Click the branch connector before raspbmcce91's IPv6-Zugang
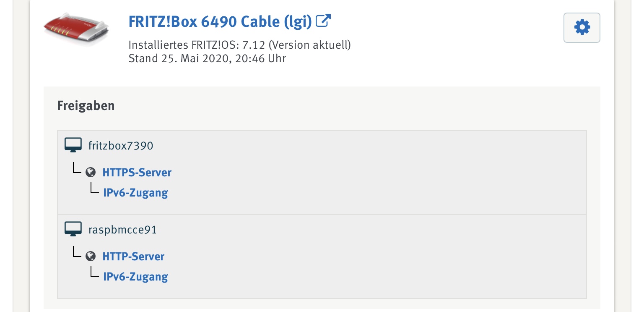This screenshot has width=644, height=312. 94,273
